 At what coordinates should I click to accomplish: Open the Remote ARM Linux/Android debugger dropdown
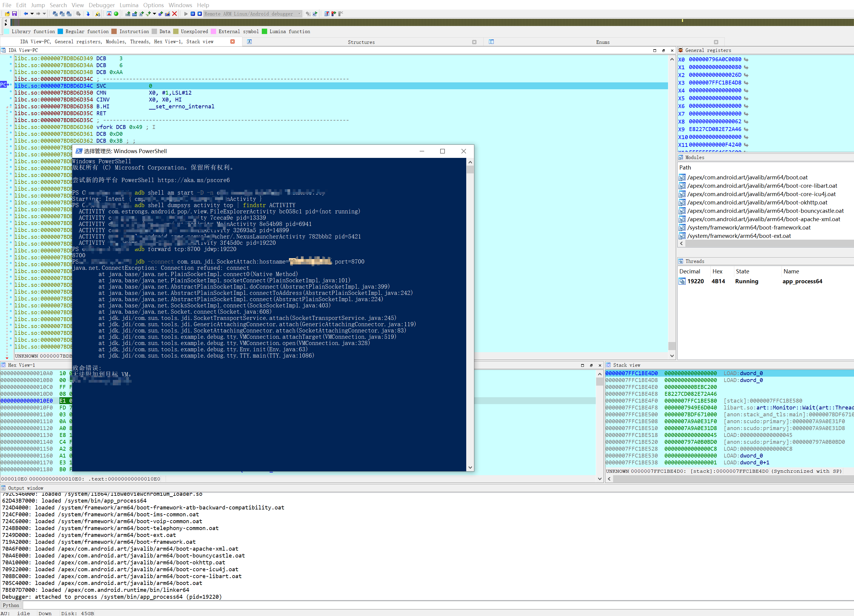coord(299,14)
